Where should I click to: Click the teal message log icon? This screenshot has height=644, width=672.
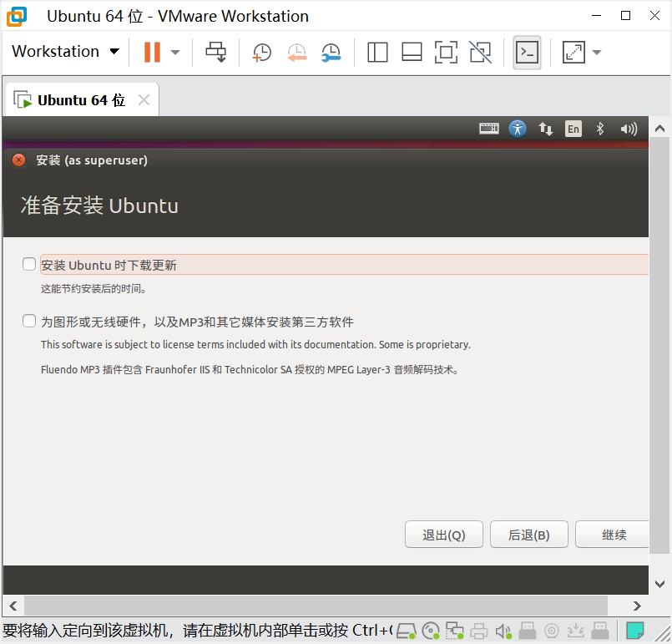(634, 631)
